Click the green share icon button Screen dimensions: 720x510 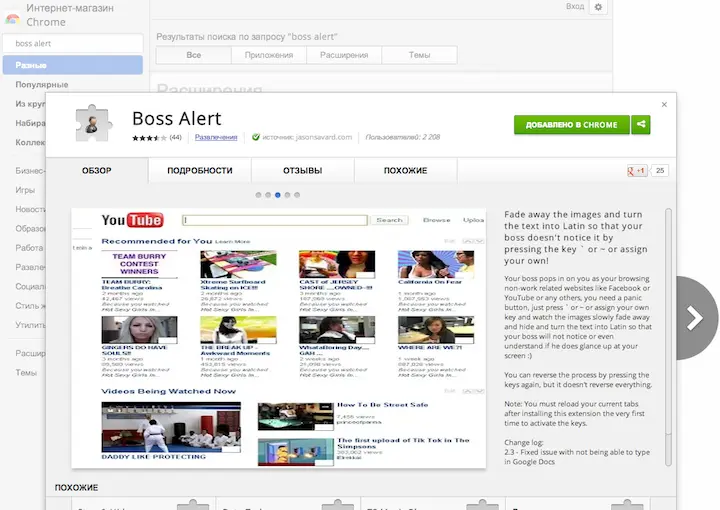[x=641, y=124]
